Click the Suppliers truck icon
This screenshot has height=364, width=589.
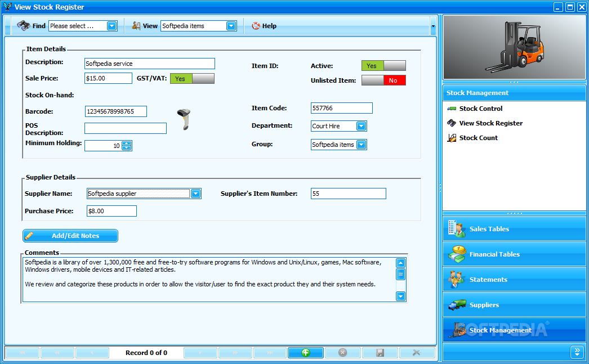click(457, 305)
